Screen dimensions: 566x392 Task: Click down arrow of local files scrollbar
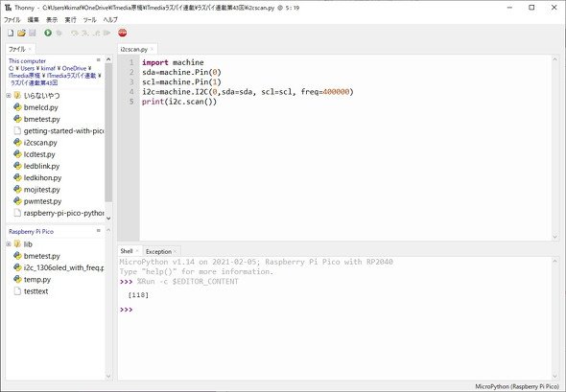(108, 219)
